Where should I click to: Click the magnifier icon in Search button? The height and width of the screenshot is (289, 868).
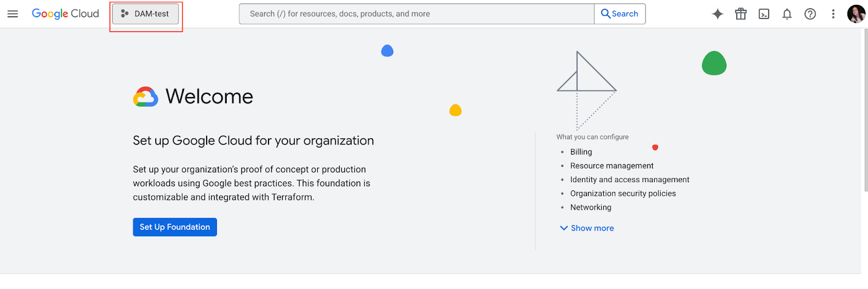(x=605, y=14)
